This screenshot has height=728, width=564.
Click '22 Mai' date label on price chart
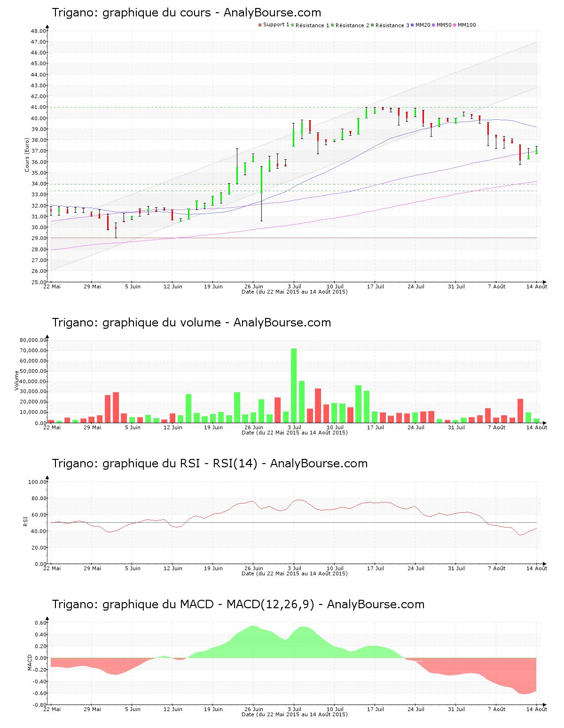click(x=52, y=287)
